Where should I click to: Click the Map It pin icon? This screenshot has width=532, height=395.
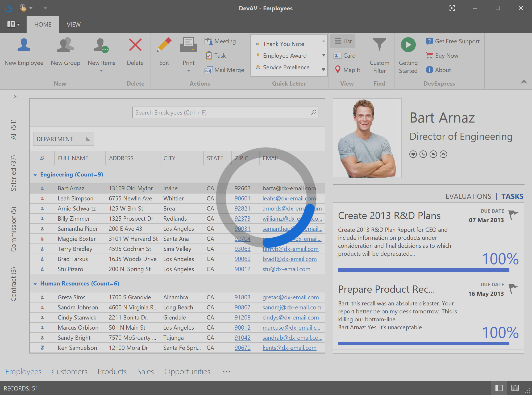[338, 70]
